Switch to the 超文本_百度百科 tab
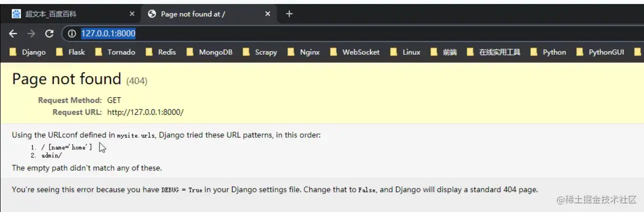The height and width of the screenshot is (212, 644). click(x=70, y=14)
